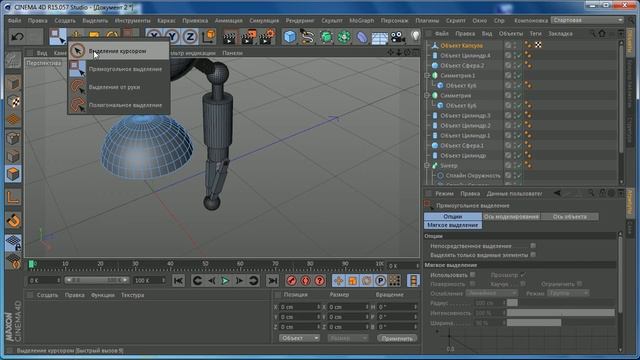Toggle the Просмотр checkbox
Screen dimensions: 640x360
(x=523, y=275)
